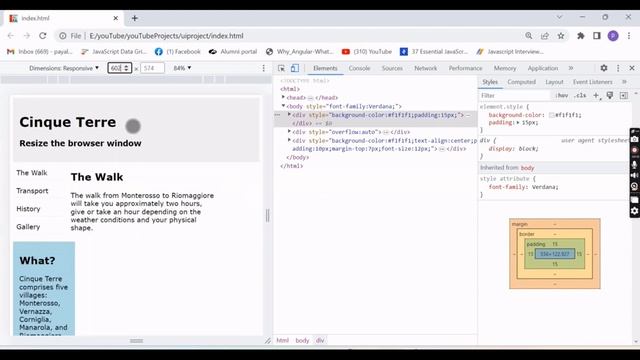The width and height of the screenshot is (640, 360).
Task: Open 84% zoom level dropdown
Action: 182,68
